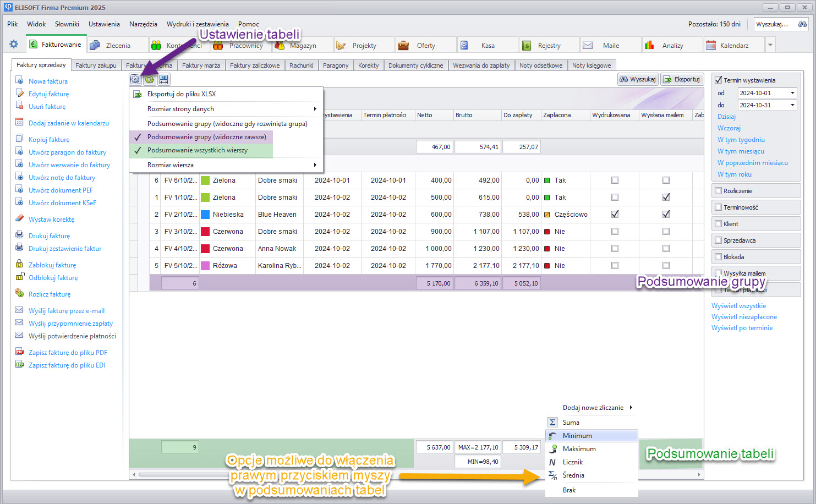Toggle the Termin wystawienia checkbox
Image resolution: width=816 pixels, height=504 pixels.
tap(718, 80)
